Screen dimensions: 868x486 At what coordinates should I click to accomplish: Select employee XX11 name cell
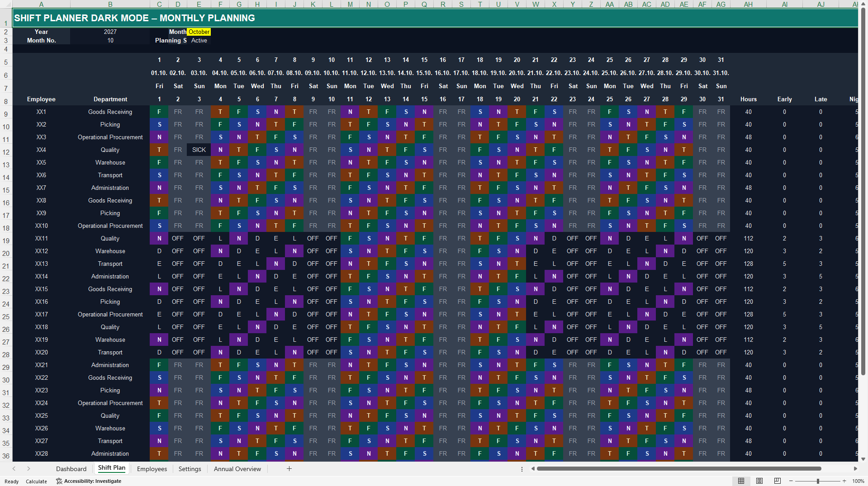(x=41, y=238)
